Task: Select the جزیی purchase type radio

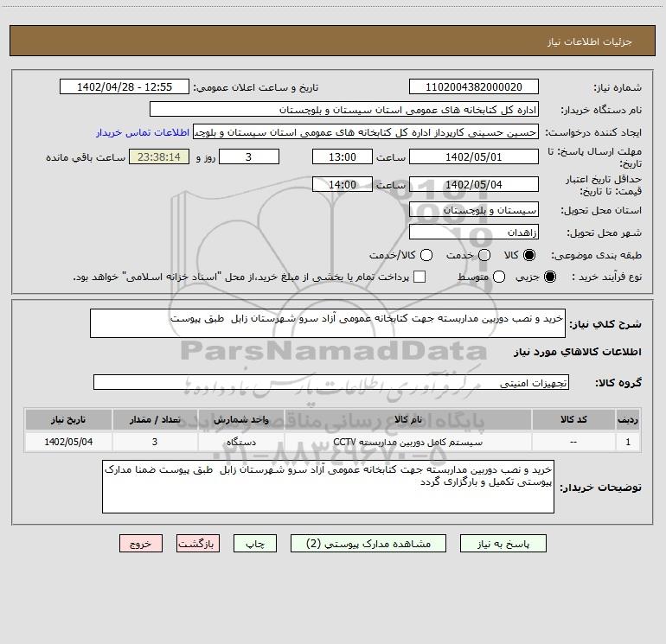Action: click(549, 277)
